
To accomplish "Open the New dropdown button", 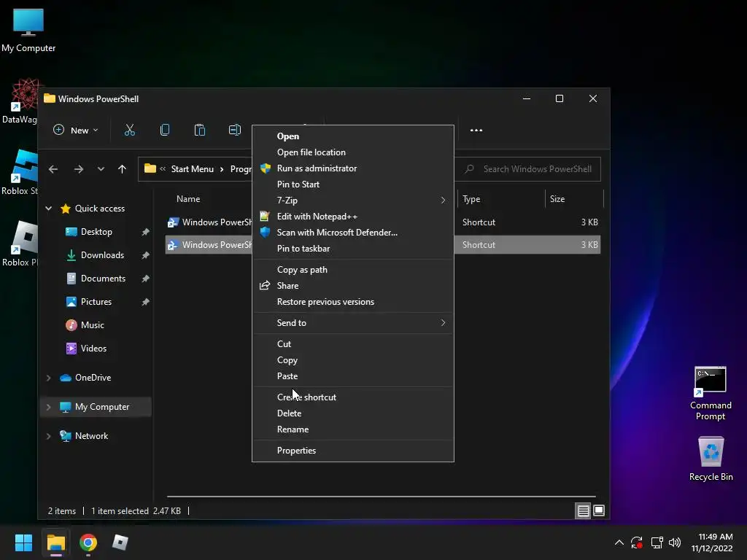I will click(x=76, y=130).
